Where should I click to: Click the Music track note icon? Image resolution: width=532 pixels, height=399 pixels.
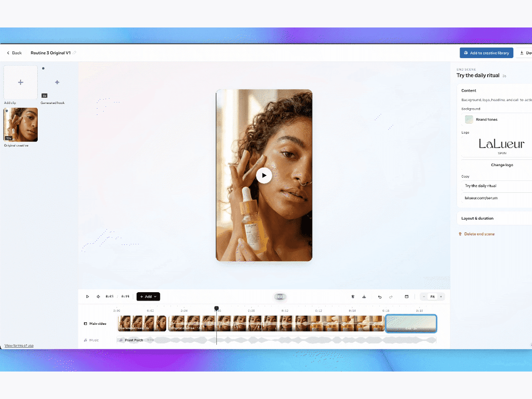86,340
